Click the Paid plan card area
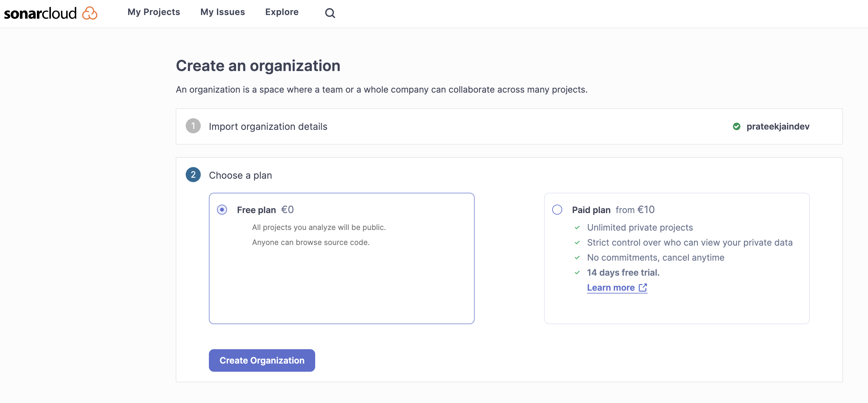 (x=677, y=258)
